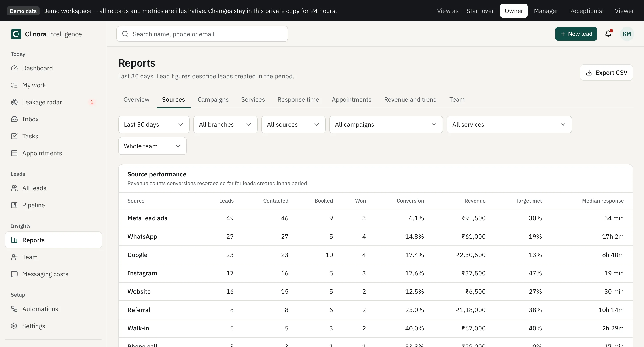Click the New lead button
The image size is (644, 347).
(576, 34)
